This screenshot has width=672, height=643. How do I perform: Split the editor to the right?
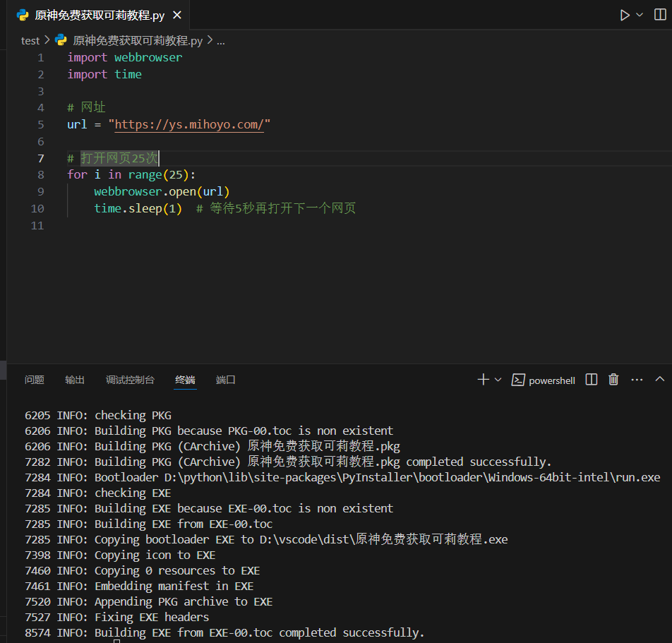click(x=660, y=15)
